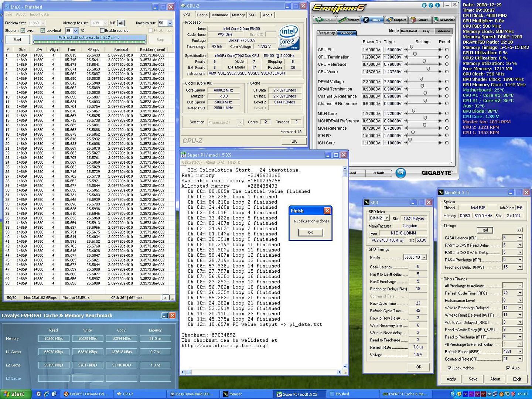The width and height of the screenshot is (532, 399).
Task: Switch to EasyTune6 Graphics tab
Action: pos(396,20)
